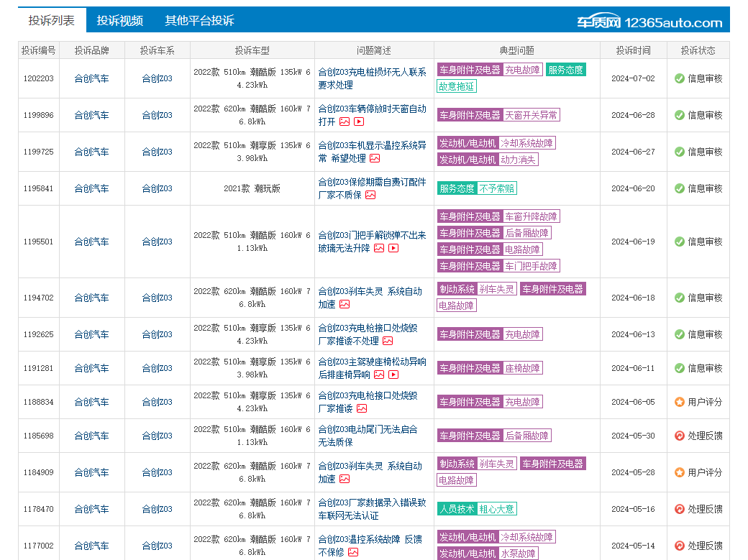This screenshot has width=748, height=560.
Task: Click 合创Z03 series link in row 1178470
Action: (157, 510)
